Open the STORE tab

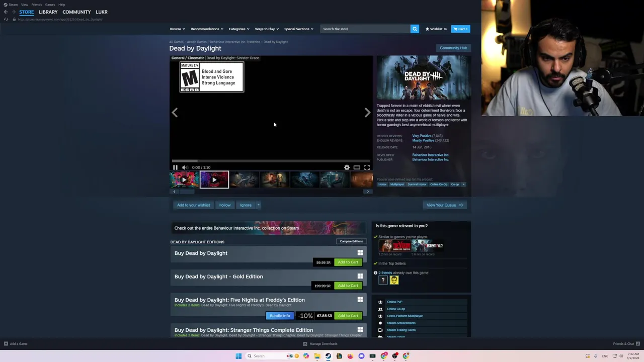coord(27,12)
